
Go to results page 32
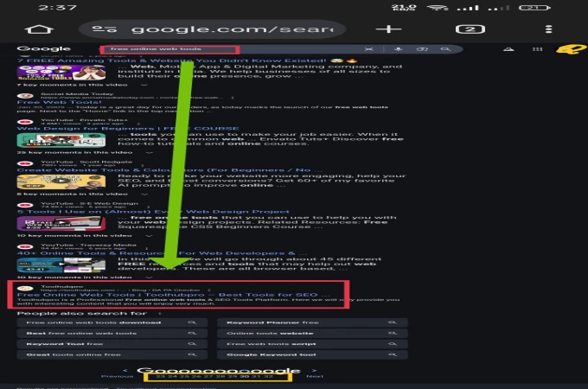point(268,376)
